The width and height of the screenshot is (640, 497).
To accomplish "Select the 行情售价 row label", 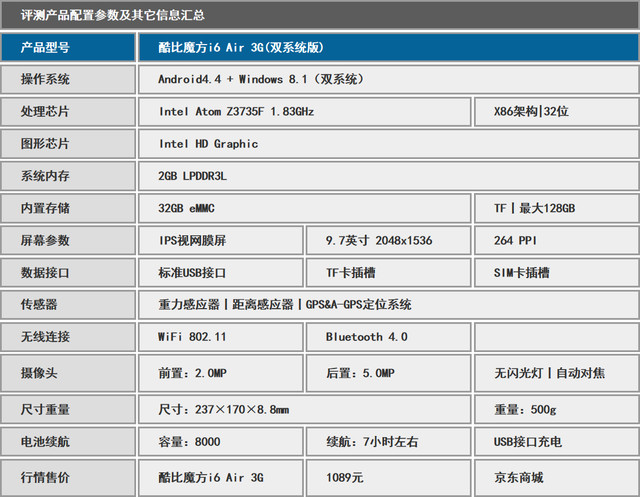I will [x=68, y=478].
